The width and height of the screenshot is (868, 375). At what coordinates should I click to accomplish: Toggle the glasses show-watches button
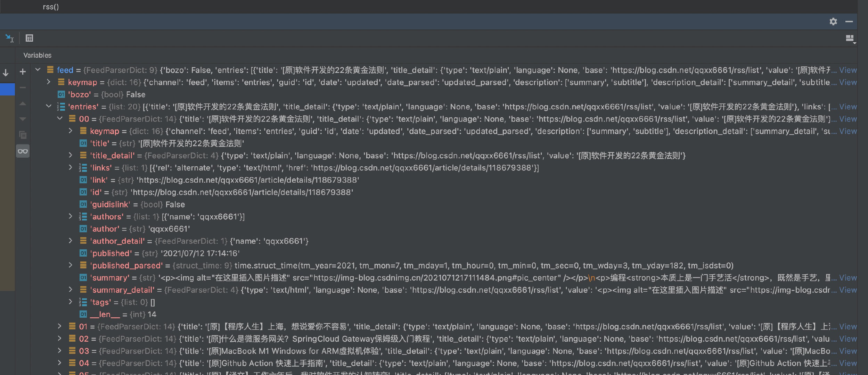[23, 151]
